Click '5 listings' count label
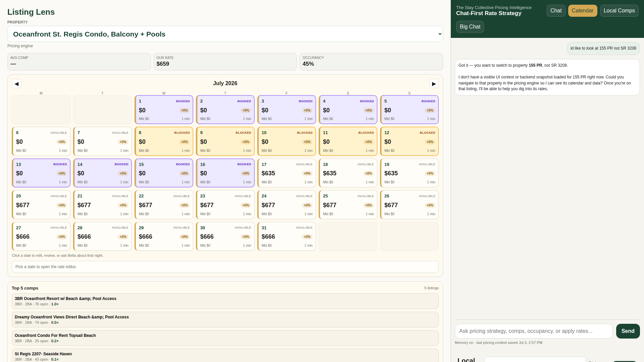The height and width of the screenshot is (362, 644). coord(431,288)
